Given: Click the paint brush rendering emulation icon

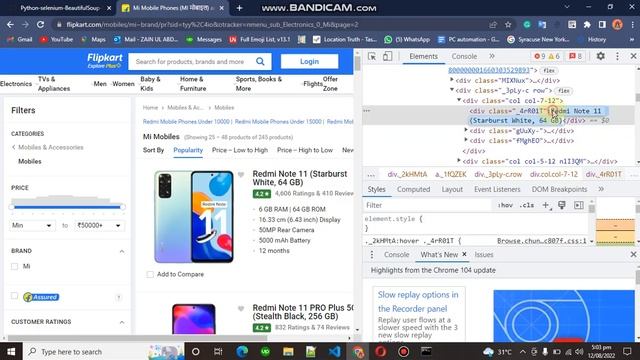Looking at the screenshot, I should point(562,205).
